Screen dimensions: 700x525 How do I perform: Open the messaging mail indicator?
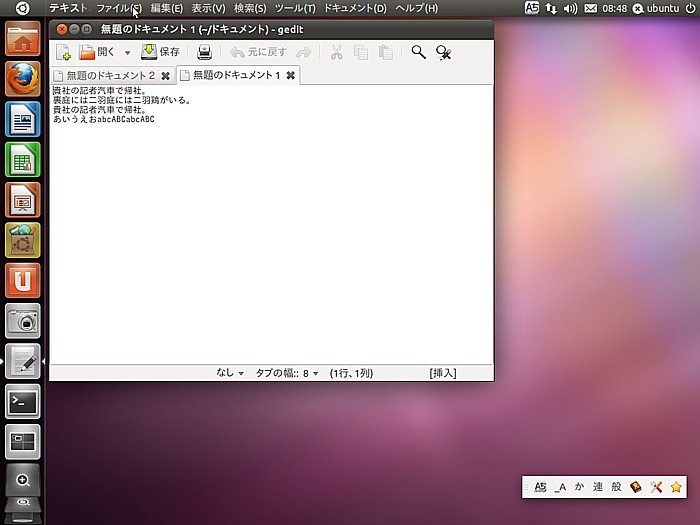point(590,8)
